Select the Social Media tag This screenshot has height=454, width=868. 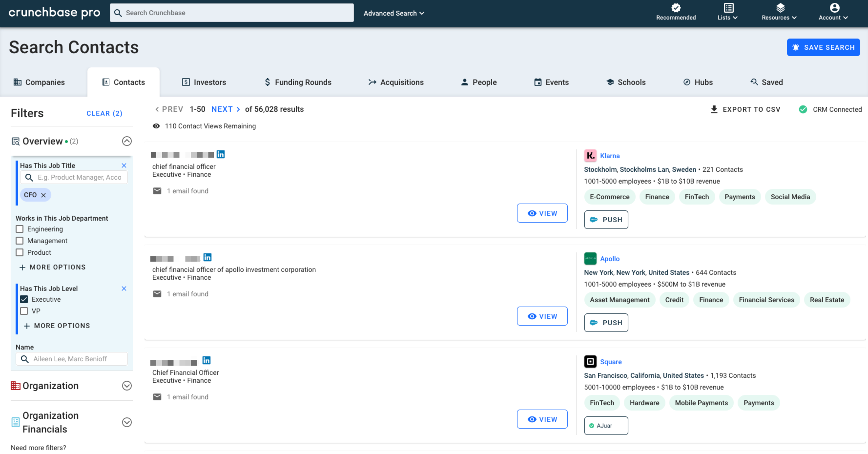click(x=790, y=197)
